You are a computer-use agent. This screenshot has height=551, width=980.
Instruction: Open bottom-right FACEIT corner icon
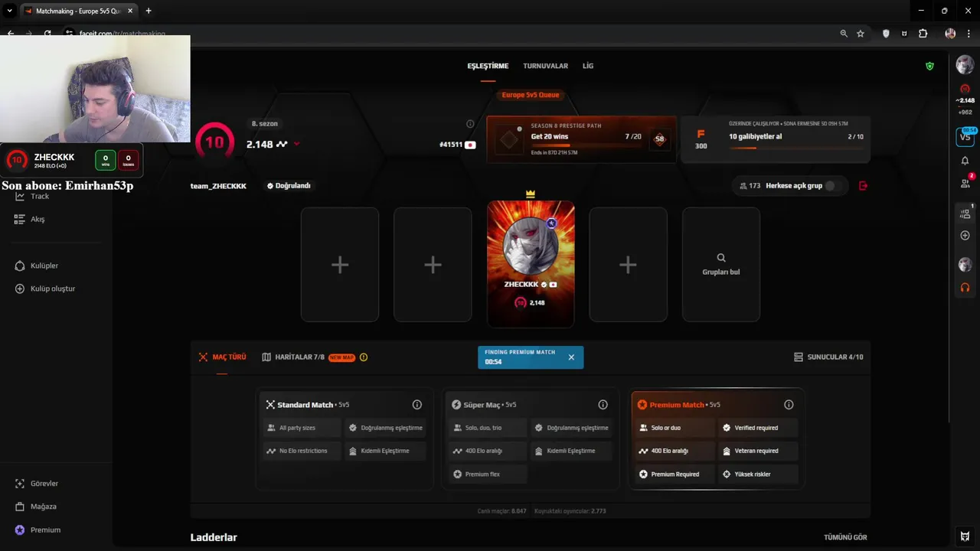pyautogui.click(x=965, y=536)
